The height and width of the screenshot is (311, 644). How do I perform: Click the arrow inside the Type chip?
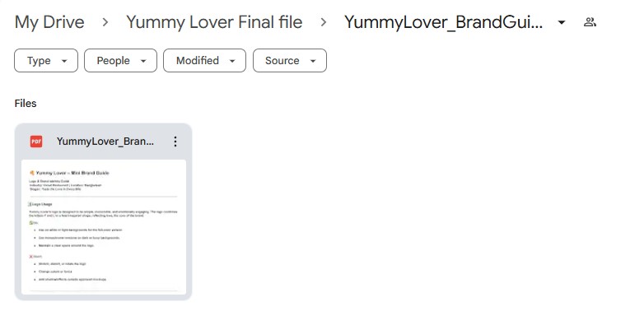[64, 61]
